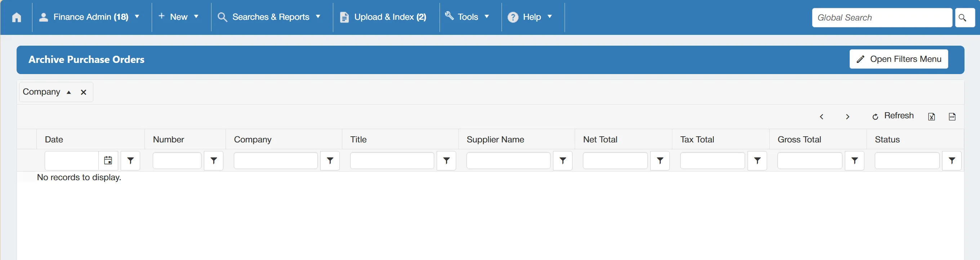Open the Date calendar picker

pos(108,160)
